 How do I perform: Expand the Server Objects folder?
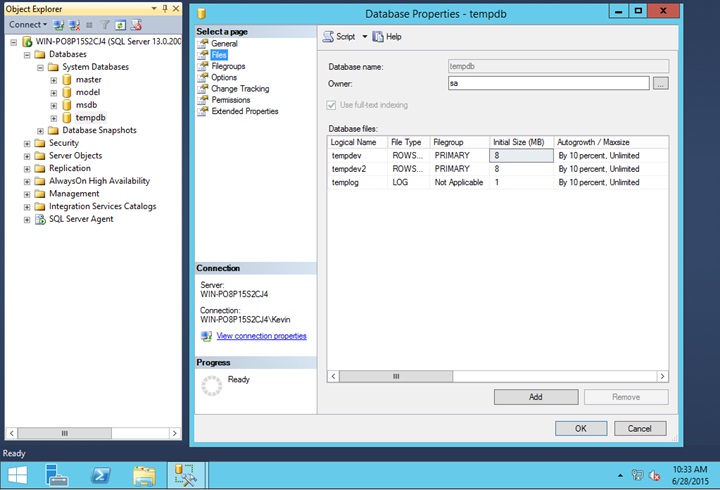tap(27, 156)
